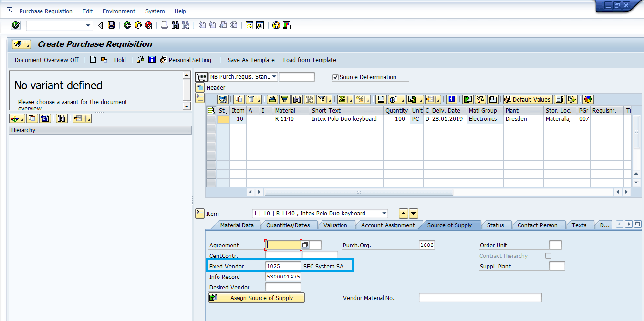644x321 pixels.
Task: Click the green Enter checkmark icon
Action: pyautogui.click(x=16, y=25)
